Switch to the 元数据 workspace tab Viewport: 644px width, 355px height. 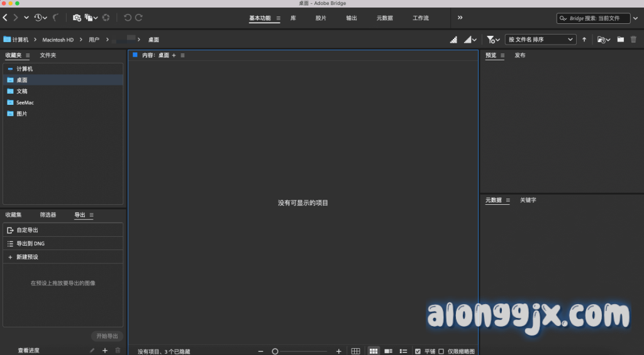coord(385,18)
